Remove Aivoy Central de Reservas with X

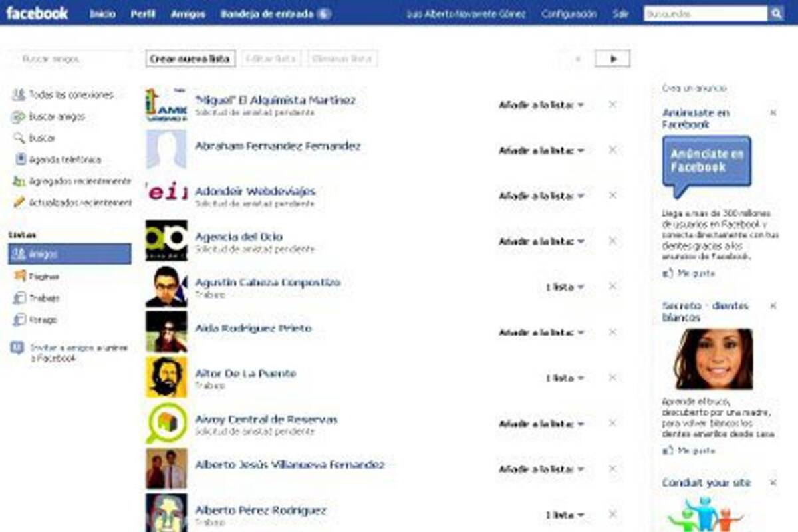[612, 422]
